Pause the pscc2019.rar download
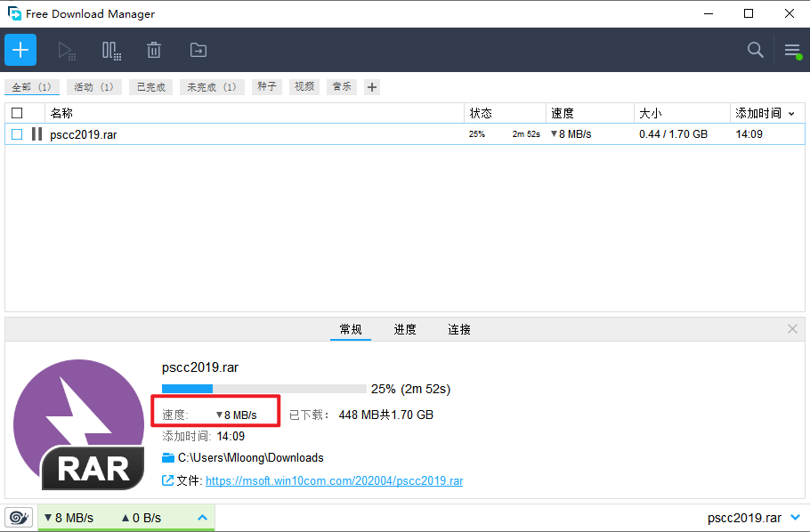The image size is (810, 532). [x=36, y=134]
